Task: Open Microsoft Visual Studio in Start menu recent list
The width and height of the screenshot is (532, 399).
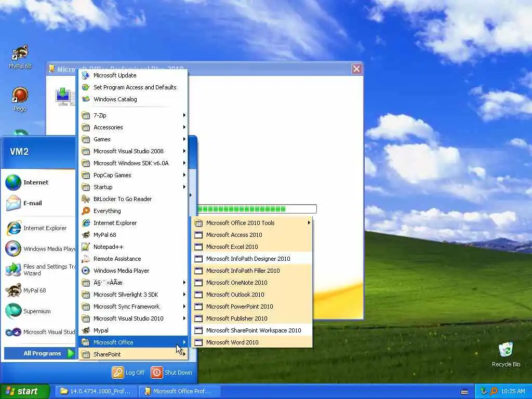Action: click(x=38, y=332)
